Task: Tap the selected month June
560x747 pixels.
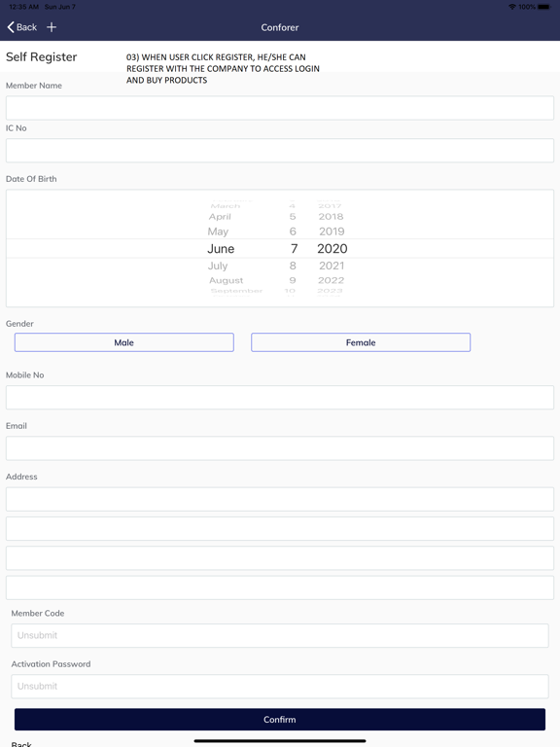Action: 221,249
